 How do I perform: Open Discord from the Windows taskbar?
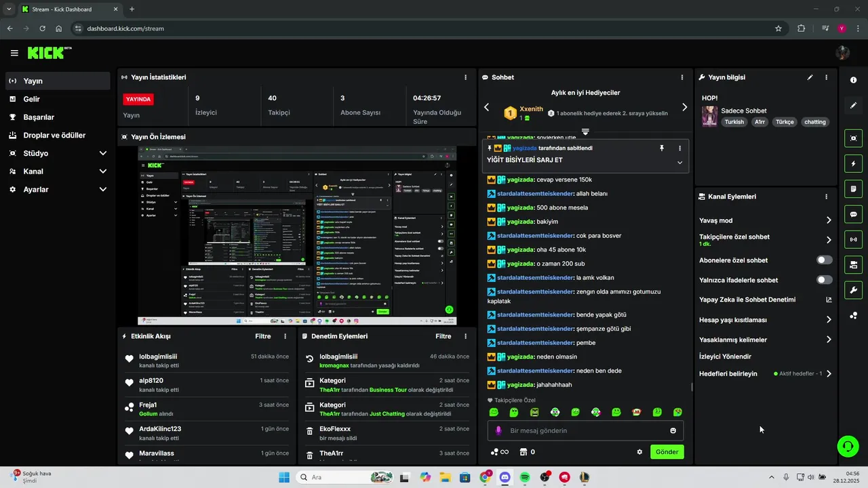505,477
